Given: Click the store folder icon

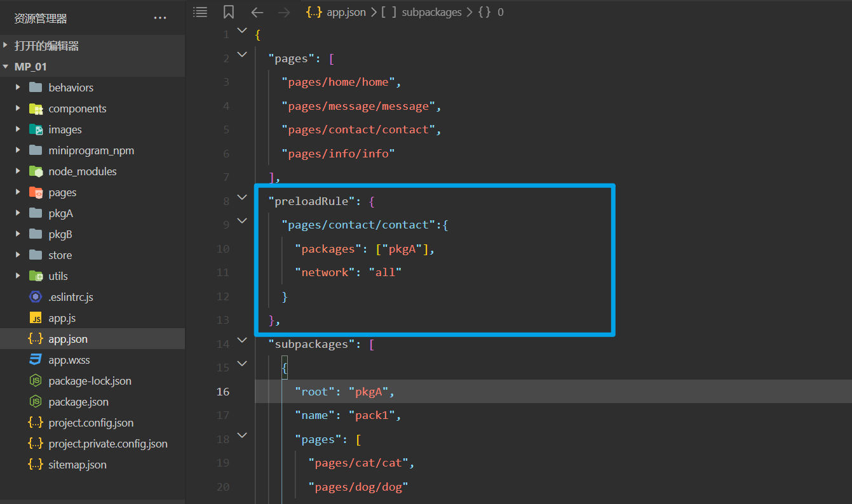Looking at the screenshot, I should click(36, 255).
